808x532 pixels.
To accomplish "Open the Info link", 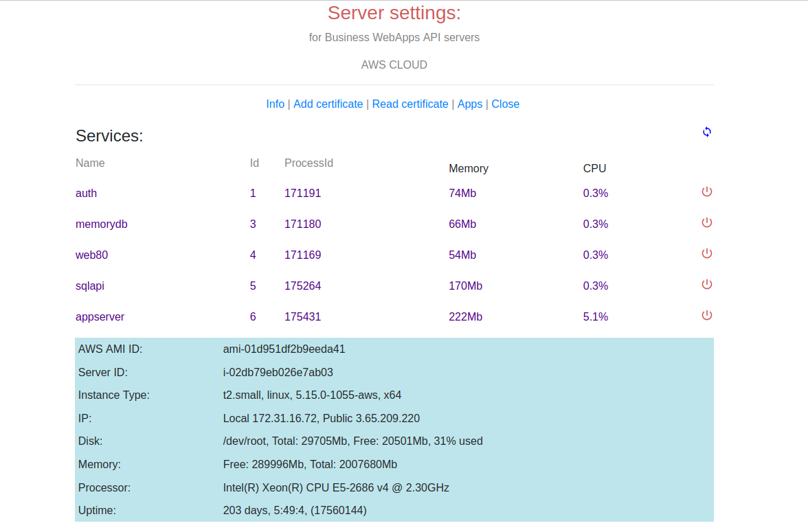I will [x=275, y=104].
